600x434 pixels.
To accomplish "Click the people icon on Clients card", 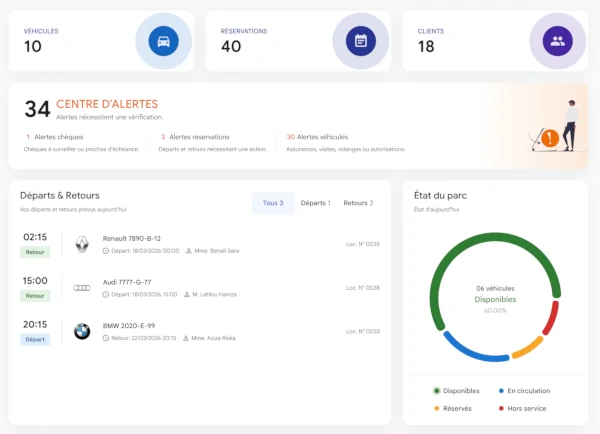I will point(557,42).
